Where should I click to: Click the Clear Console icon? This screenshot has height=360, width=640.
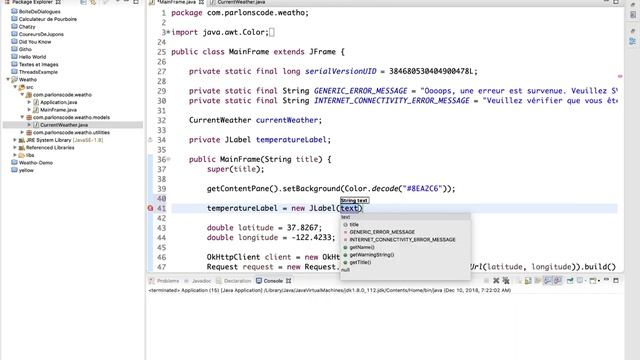[519, 280]
